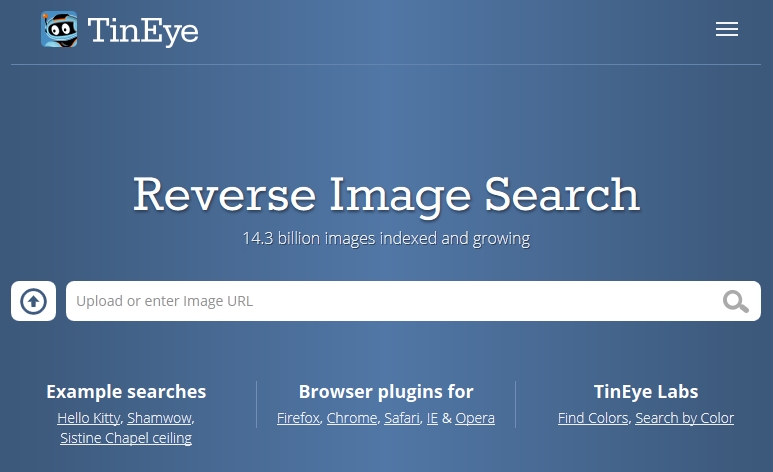Click the TinEye wordmark text
This screenshot has width=773, height=472.
[x=143, y=31]
